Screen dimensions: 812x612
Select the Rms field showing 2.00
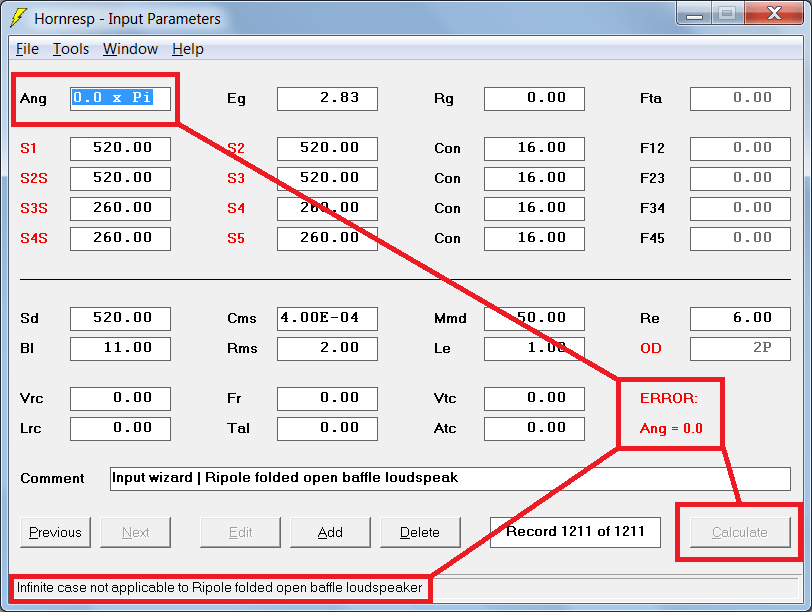(327, 348)
